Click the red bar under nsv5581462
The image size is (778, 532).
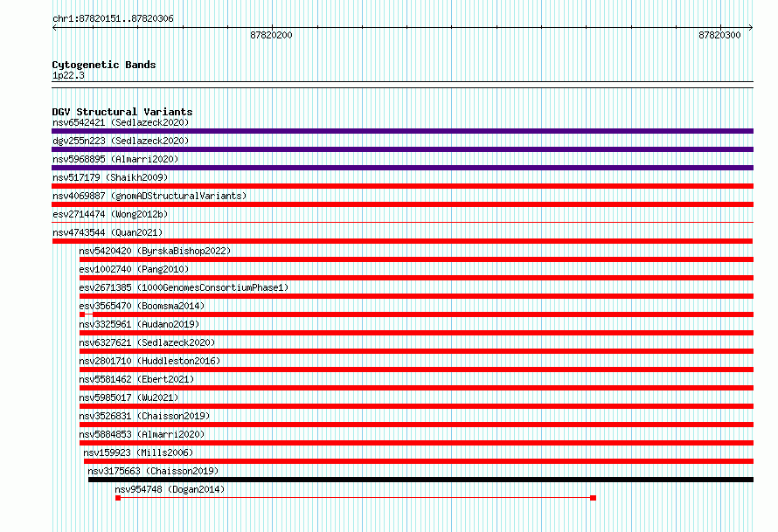click(x=416, y=388)
